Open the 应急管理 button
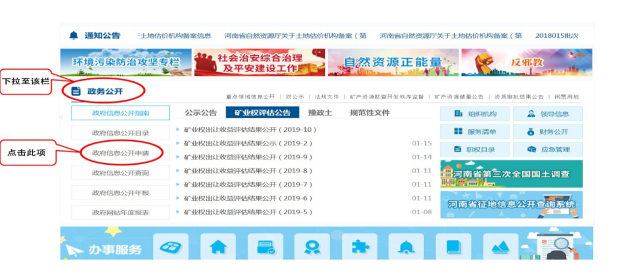The height and width of the screenshot is (279, 644). coord(547,149)
